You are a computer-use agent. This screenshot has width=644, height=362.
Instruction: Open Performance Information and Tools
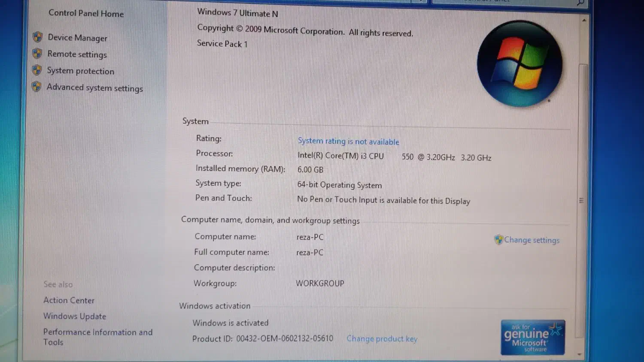[98, 337]
